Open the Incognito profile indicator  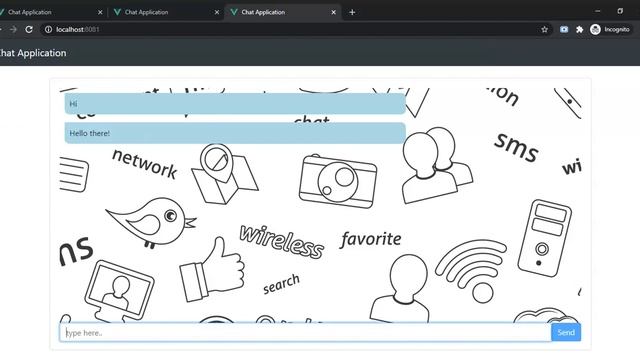point(610,29)
